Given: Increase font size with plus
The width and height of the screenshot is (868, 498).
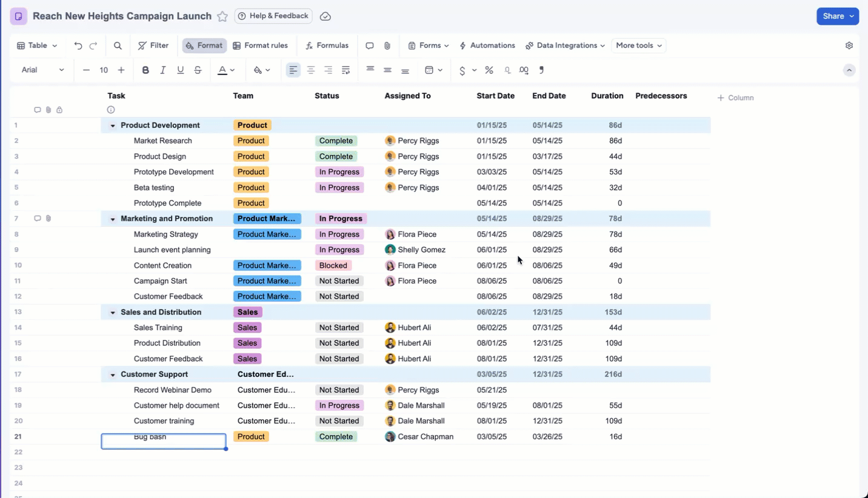Looking at the screenshot, I should (x=121, y=70).
